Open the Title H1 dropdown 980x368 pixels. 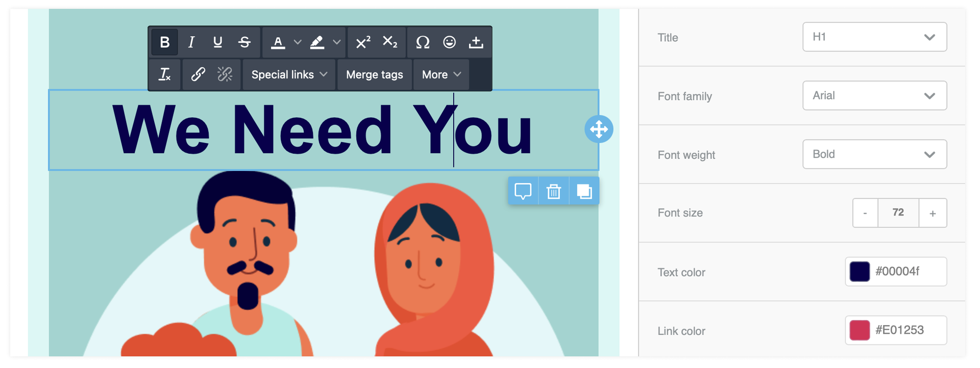click(874, 37)
